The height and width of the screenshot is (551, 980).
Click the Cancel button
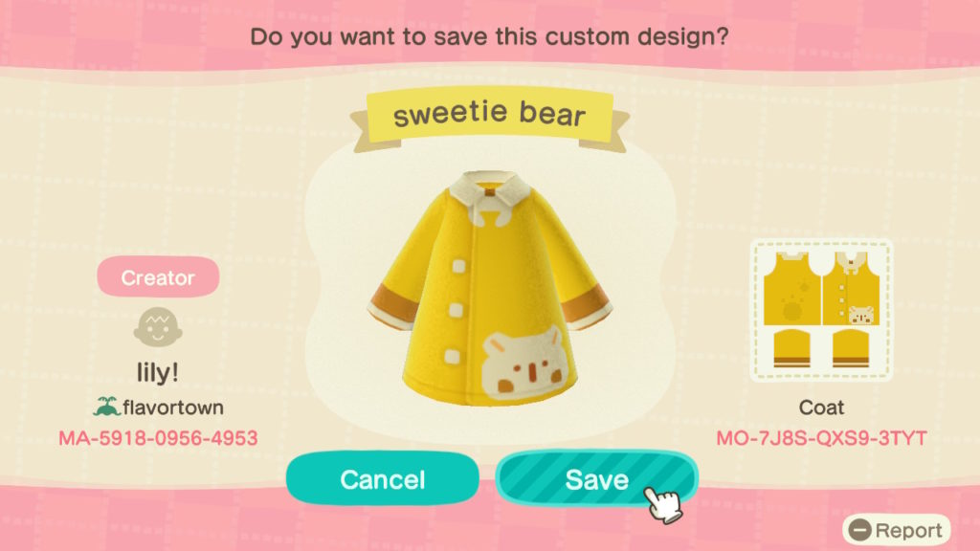tap(383, 479)
